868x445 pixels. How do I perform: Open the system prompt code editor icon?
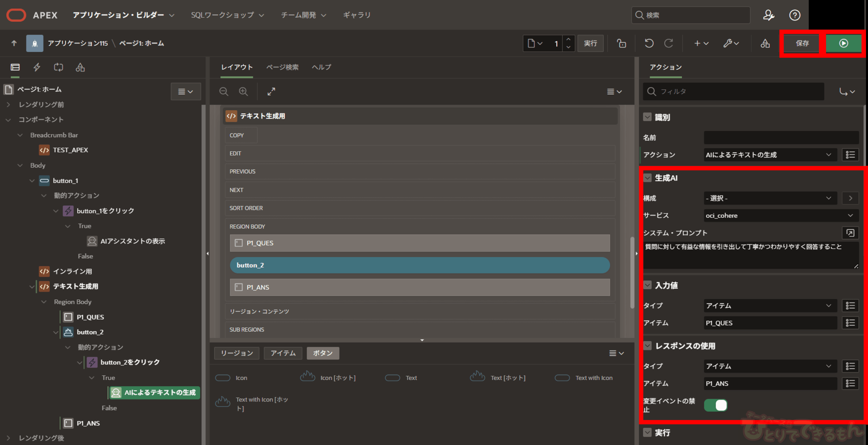tap(850, 233)
